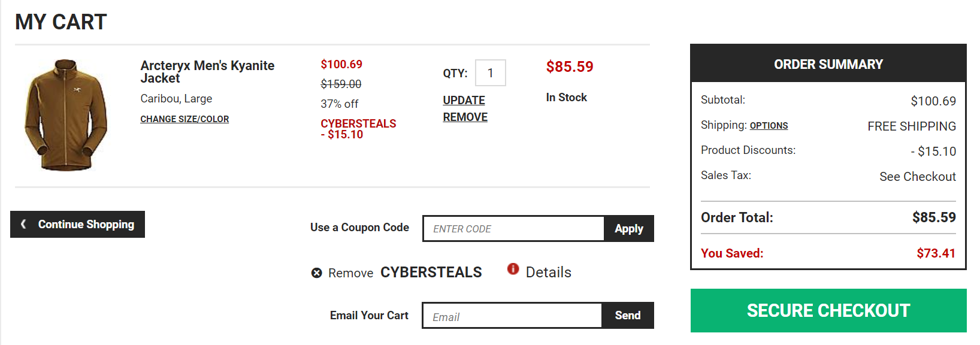
Task: Open the Arcteryx jacket product thumbnail
Action: [66, 115]
